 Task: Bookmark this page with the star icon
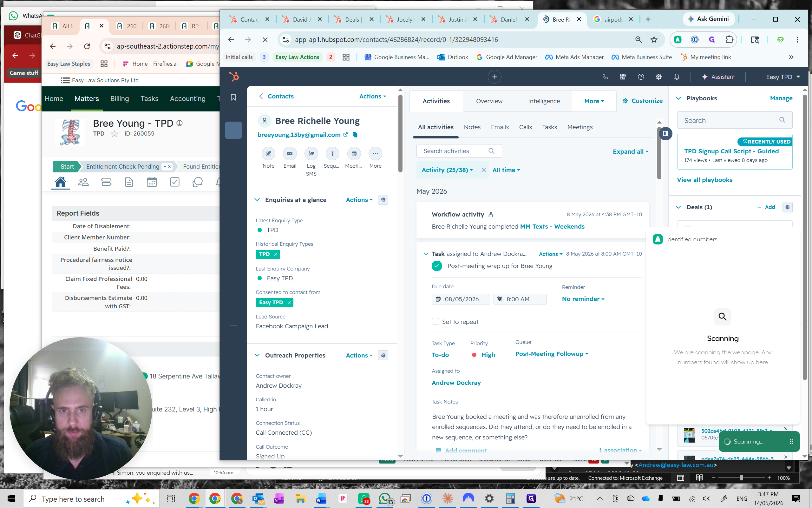coord(654,40)
